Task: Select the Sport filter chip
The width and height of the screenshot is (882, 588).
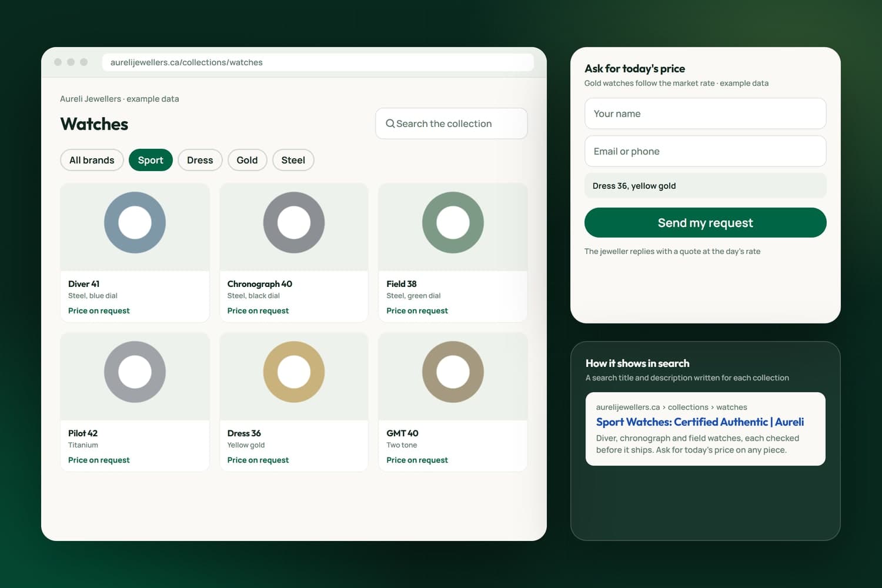Action: pos(151,160)
